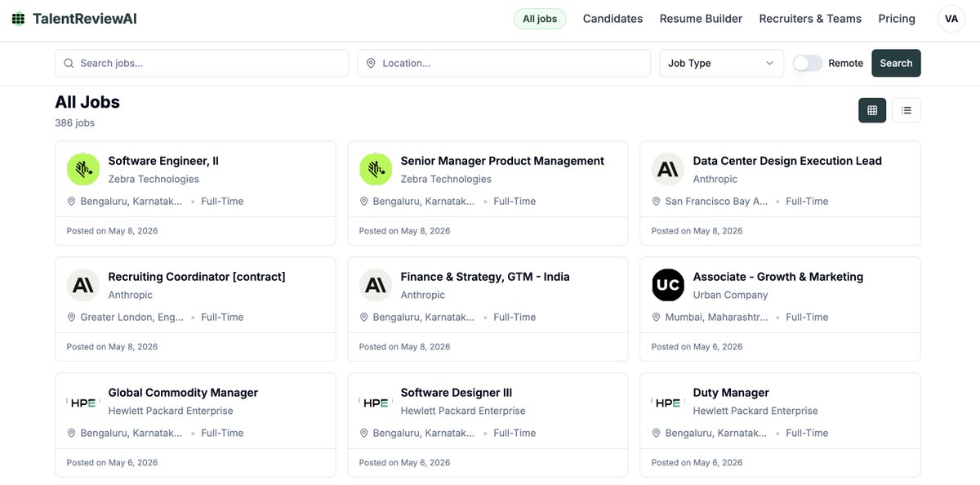The height and width of the screenshot is (485, 980).
Task: Click Full-Time on Data Center Design card
Action: pos(807,201)
